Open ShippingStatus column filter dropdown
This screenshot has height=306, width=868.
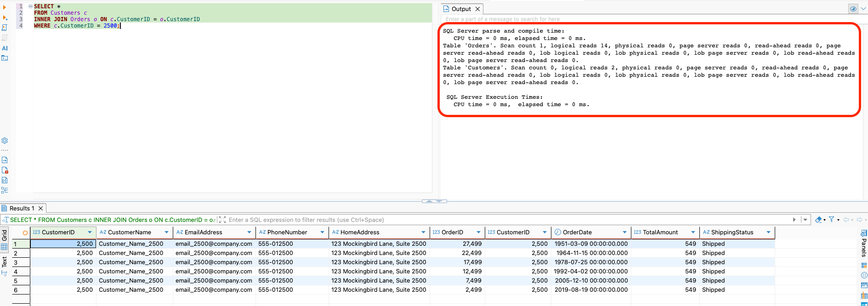(768, 232)
